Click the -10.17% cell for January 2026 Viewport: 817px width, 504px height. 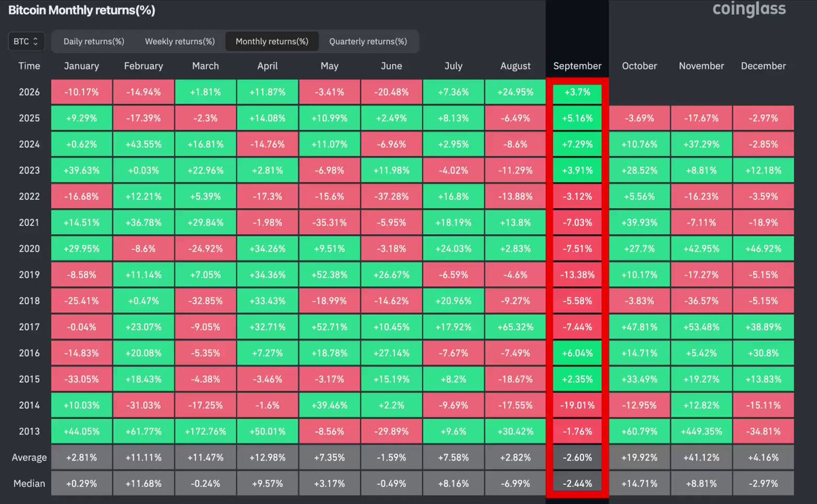point(82,92)
